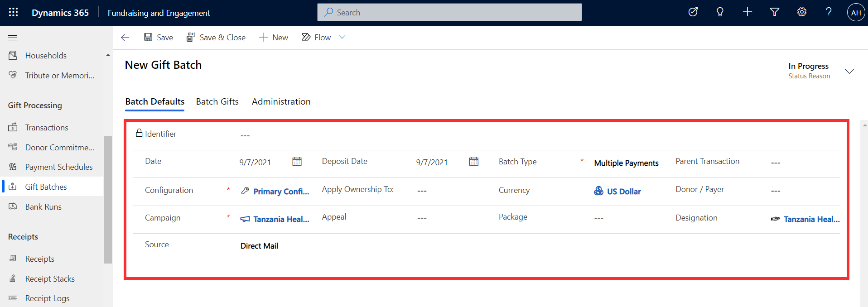Open the Date calendar picker icon
The width and height of the screenshot is (868, 307).
pos(297,162)
